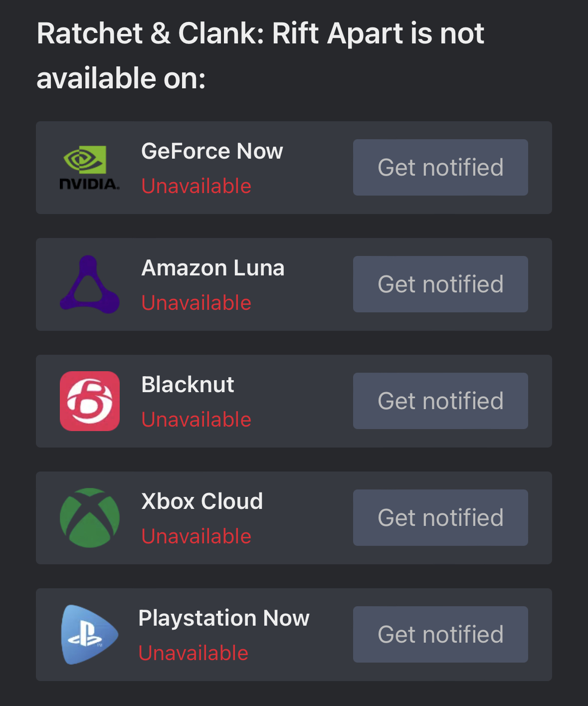Image resolution: width=588 pixels, height=706 pixels.
Task: Get notified for Amazon Luna
Action: click(440, 284)
